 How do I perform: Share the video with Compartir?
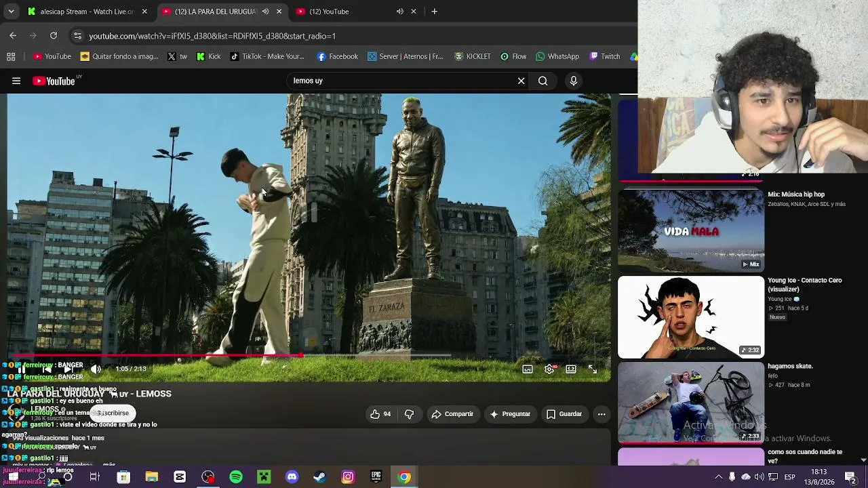tap(452, 414)
